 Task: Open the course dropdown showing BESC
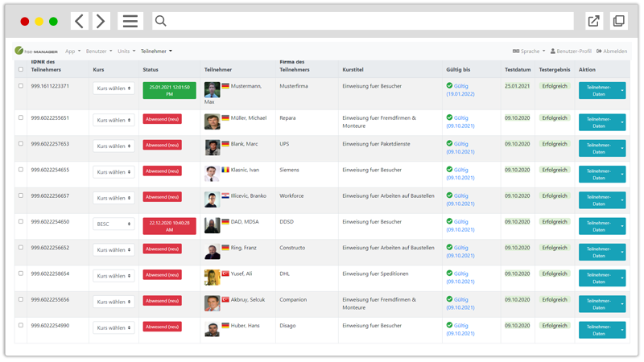point(114,224)
